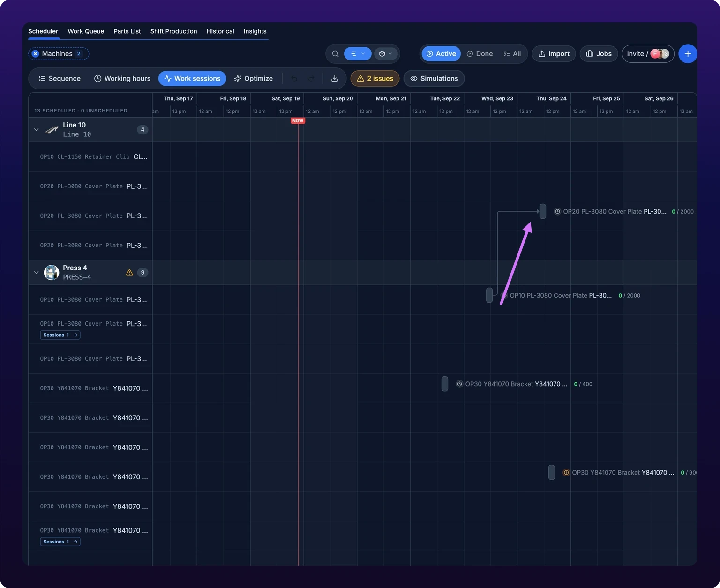Click the redo arrow icon

coord(311,79)
